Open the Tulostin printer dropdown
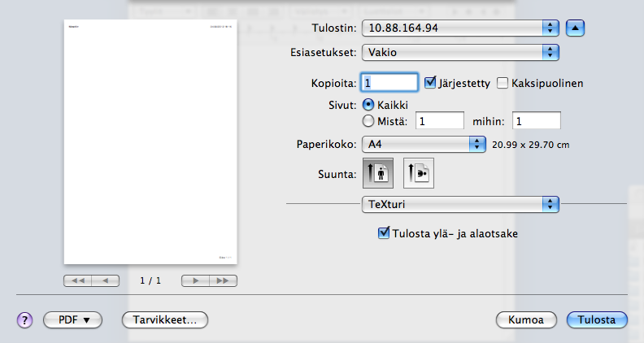The image size is (644, 343). coord(460,27)
